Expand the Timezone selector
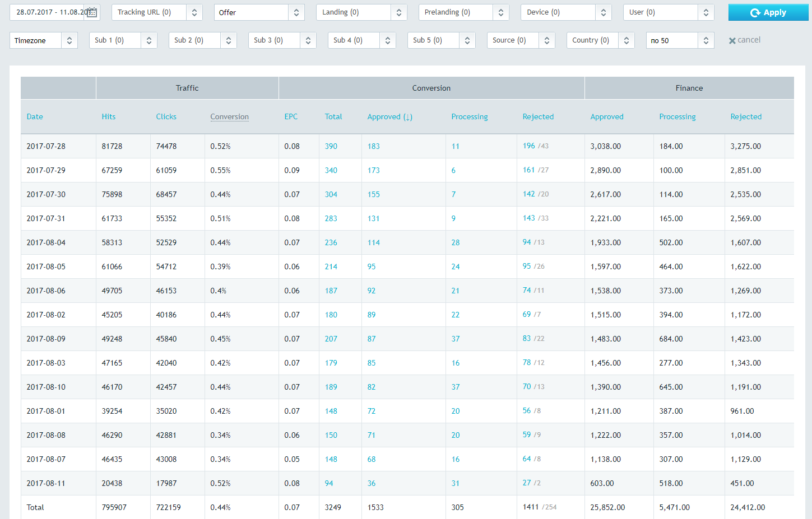This screenshot has width=812, height=519. click(x=44, y=40)
